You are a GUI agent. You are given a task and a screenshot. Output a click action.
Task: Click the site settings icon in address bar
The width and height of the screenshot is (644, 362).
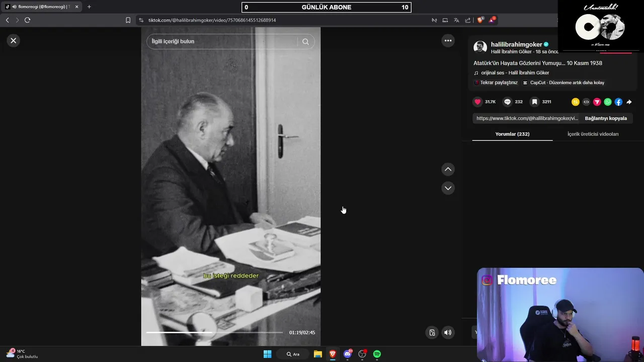141,20
